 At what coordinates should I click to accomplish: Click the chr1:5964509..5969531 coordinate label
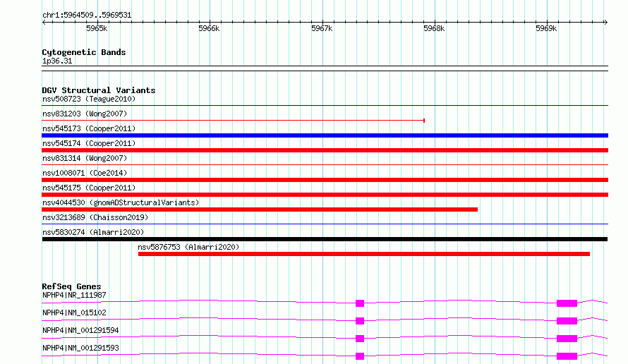(87, 15)
